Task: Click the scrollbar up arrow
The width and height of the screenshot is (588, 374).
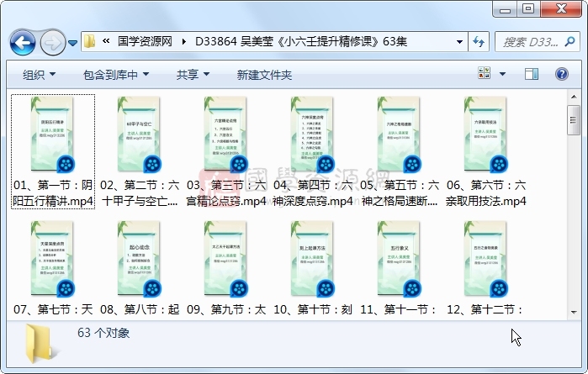Action: [x=574, y=97]
